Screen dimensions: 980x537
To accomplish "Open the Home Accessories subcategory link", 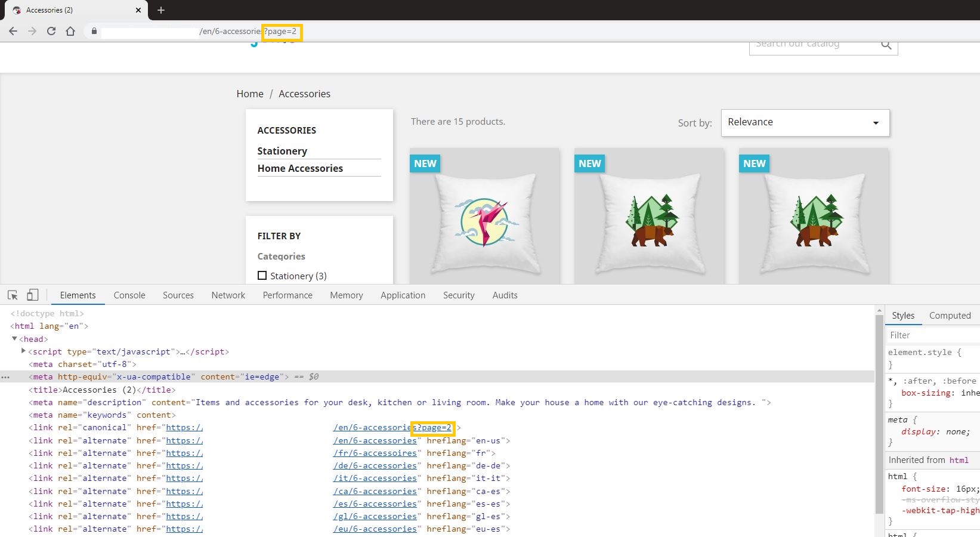I will 300,168.
